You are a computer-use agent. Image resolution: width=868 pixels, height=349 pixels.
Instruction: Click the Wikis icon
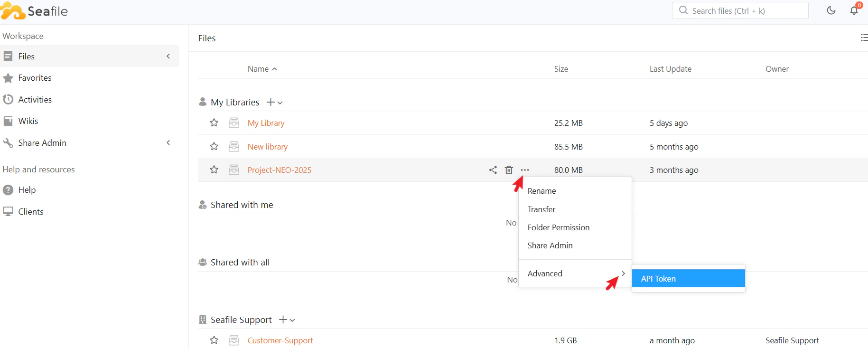pos(8,121)
